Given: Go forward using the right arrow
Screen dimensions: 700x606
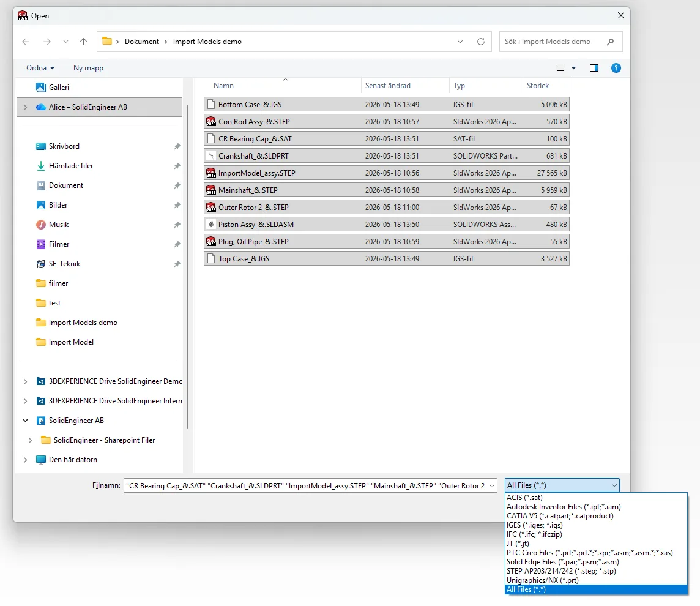Looking at the screenshot, I should 47,42.
